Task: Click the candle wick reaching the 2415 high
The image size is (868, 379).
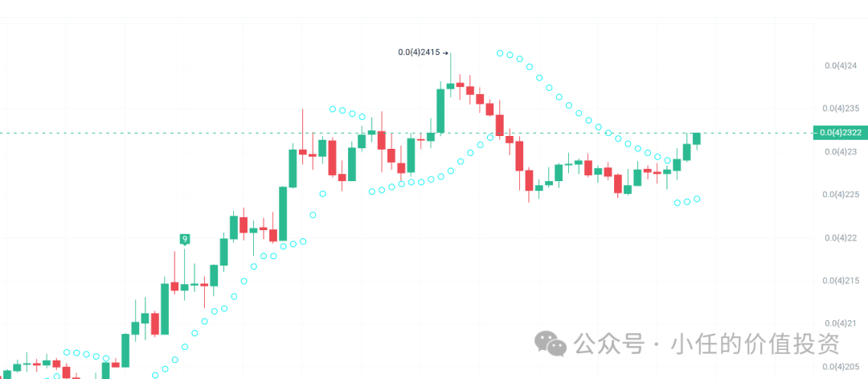Action: click(x=451, y=68)
